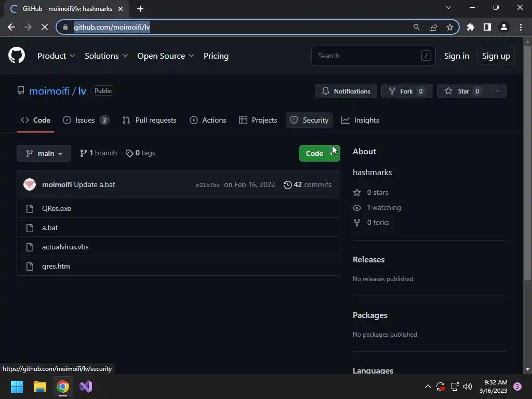Viewport: 532px width, 399px height.
Task: Click the GitHub search field
Action: (373, 56)
